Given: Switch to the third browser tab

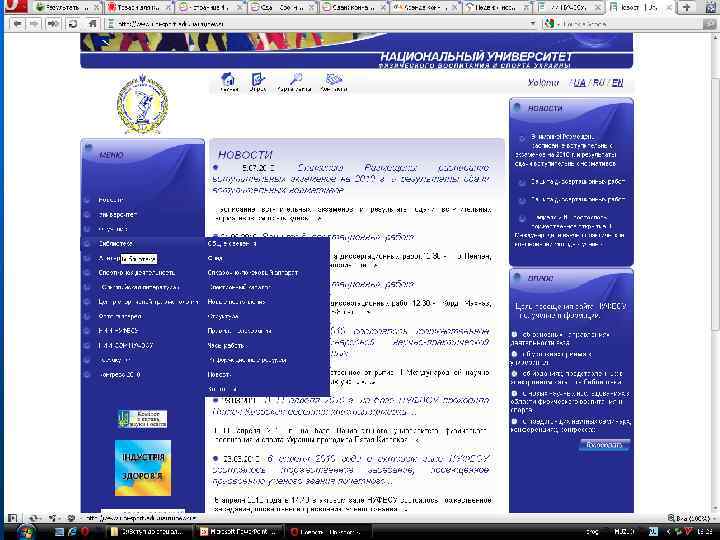Looking at the screenshot, I should pos(210,7).
